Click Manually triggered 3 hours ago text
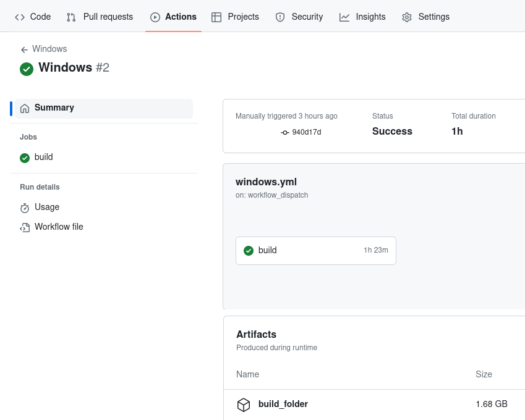The height and width of the screenshot is (420, 525). (286, 116)
